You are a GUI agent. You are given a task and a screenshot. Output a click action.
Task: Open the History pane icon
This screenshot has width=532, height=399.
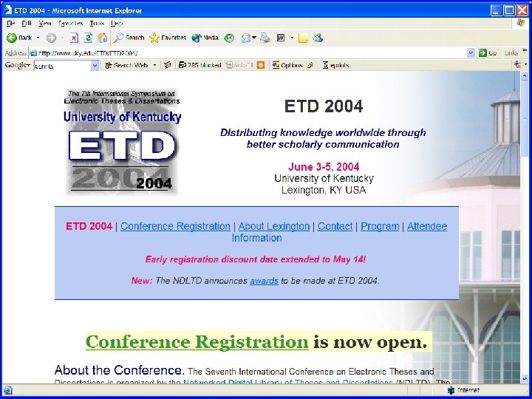[229, 38]
